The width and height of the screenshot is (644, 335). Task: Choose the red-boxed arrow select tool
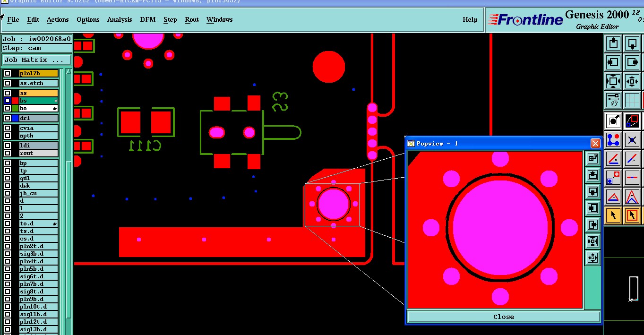pyautogui.click(x=632, y=215)
